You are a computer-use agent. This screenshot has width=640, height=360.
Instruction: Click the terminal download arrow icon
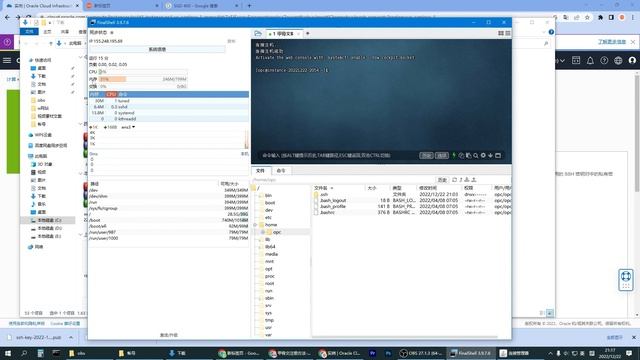tap(490, 156)
